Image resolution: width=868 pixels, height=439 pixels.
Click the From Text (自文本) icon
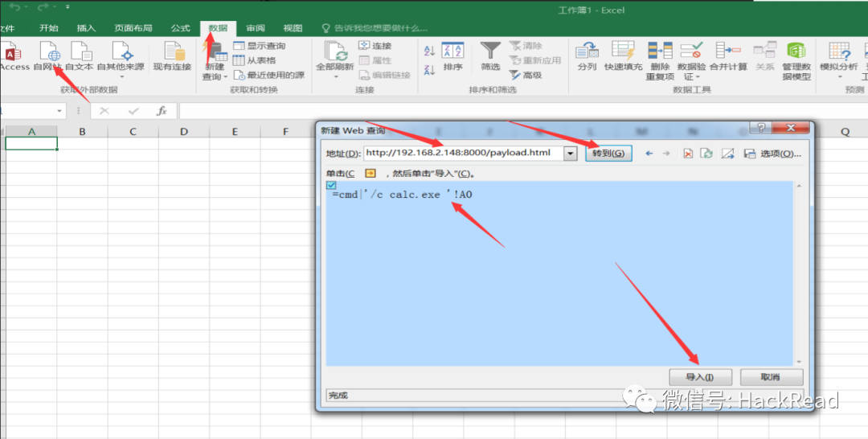pyautogui.click(x=80, y=51)
